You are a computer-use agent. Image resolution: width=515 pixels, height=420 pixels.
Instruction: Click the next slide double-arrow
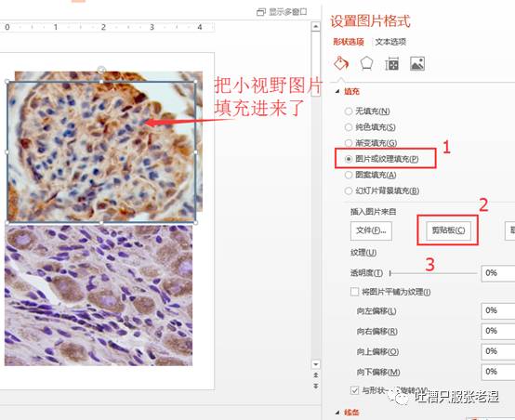pyautogui.click(x=316, y=386)
